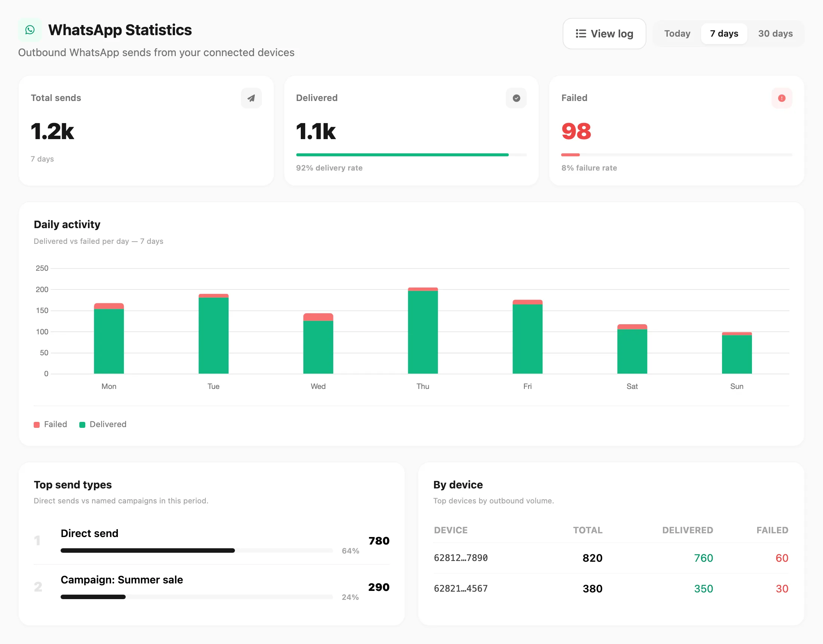Click the "Daily activity" heading

[x=67, y=224]
